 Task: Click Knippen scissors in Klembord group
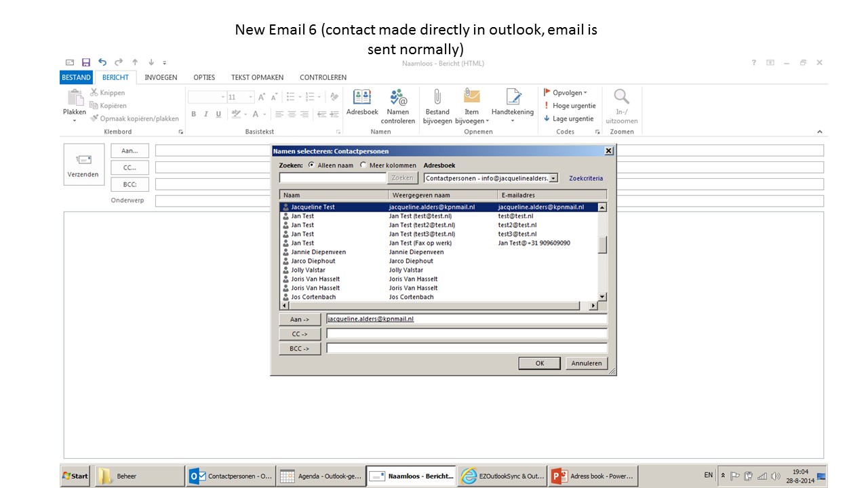[x=107, y=93]
